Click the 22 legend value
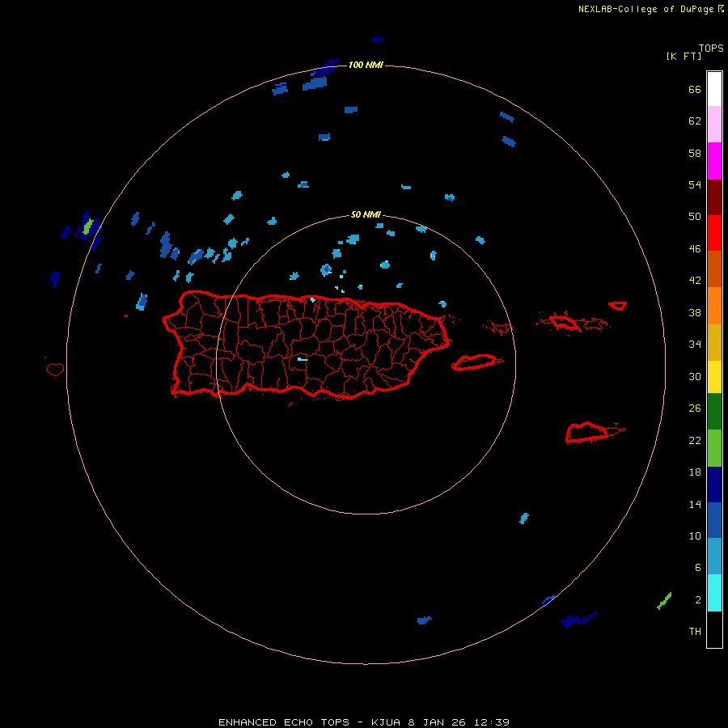Viewport: 728px width, 728px height. click(695, 441)
